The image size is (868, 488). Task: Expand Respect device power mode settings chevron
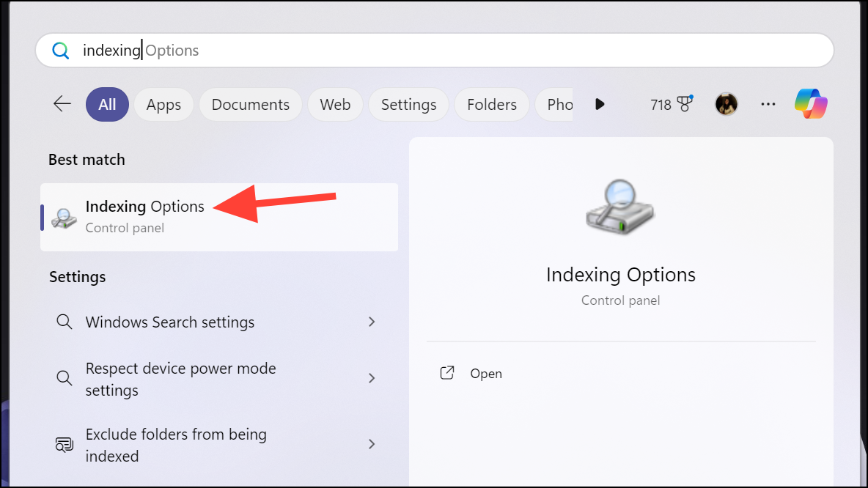coord(372,378)
